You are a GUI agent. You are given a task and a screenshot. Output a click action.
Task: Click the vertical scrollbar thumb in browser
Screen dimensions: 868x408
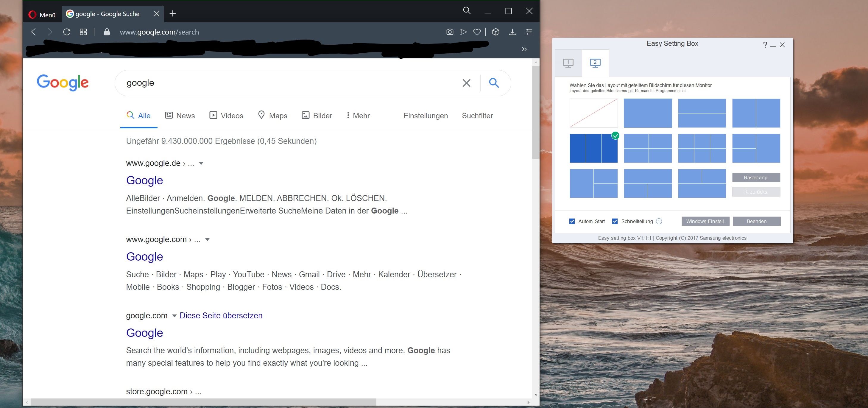click(536, 112)
